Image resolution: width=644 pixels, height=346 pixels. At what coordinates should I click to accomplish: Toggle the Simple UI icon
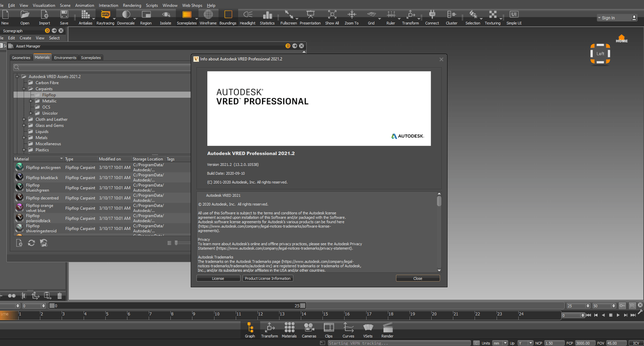(514, 17)
